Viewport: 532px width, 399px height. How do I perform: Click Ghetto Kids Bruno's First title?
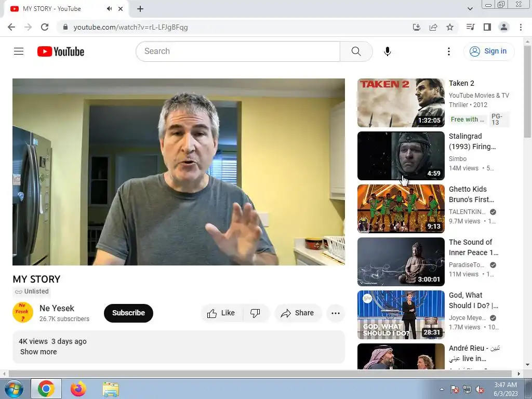click(471, 194)
